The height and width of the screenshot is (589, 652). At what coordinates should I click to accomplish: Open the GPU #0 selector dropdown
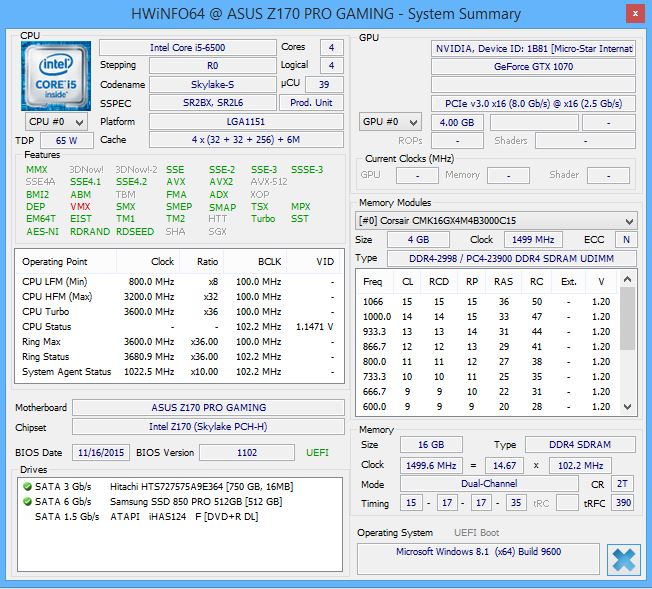click(390, 122)
